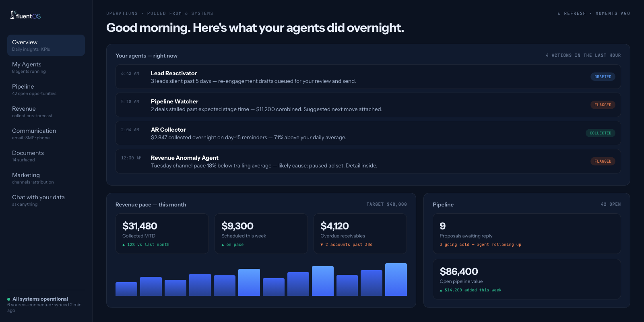Click '3 going cold — agent following up'
The height and width of the screenshot is (322, 644).
480,245
